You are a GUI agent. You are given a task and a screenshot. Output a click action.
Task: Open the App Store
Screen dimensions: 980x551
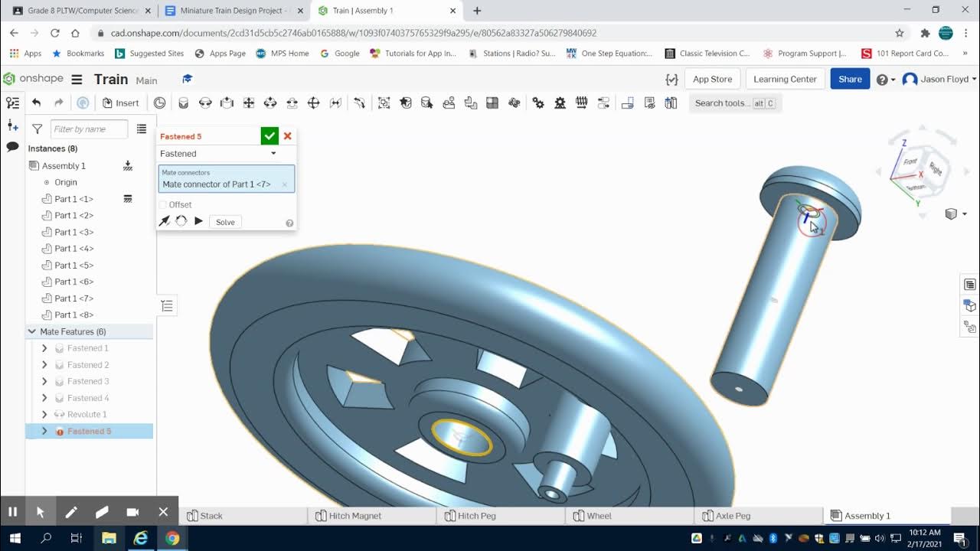tap(712, 79)
